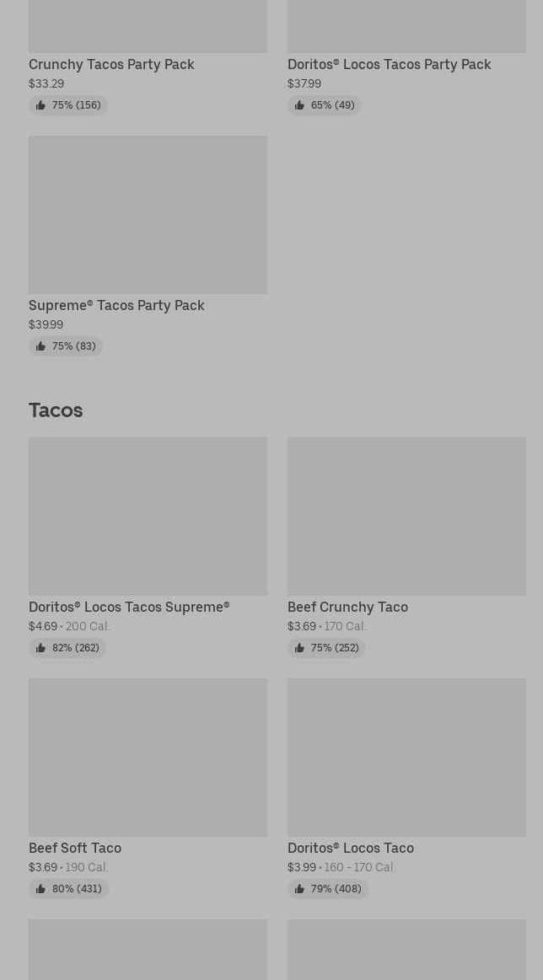This screenshot has width=543, height=980.
Task: Open image above Doritos Locos Taco $3.99
Action: [406, 757]
